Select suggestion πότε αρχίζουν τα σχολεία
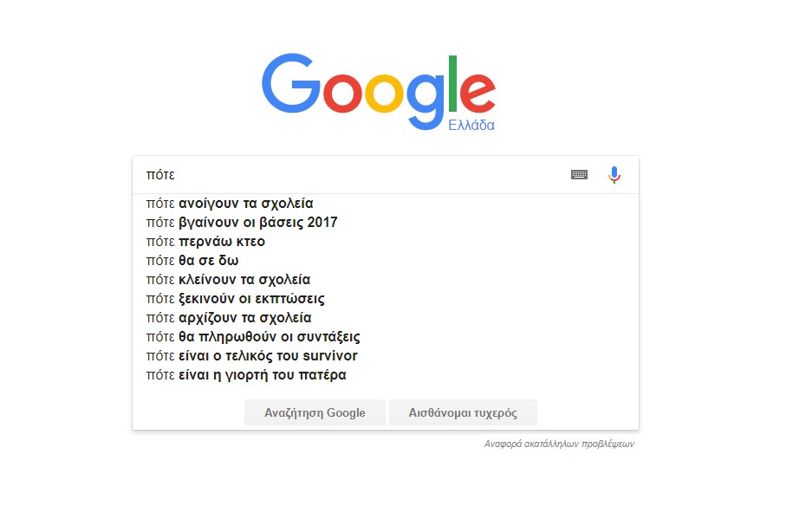799x532 pixels. (x=386, y=318)
